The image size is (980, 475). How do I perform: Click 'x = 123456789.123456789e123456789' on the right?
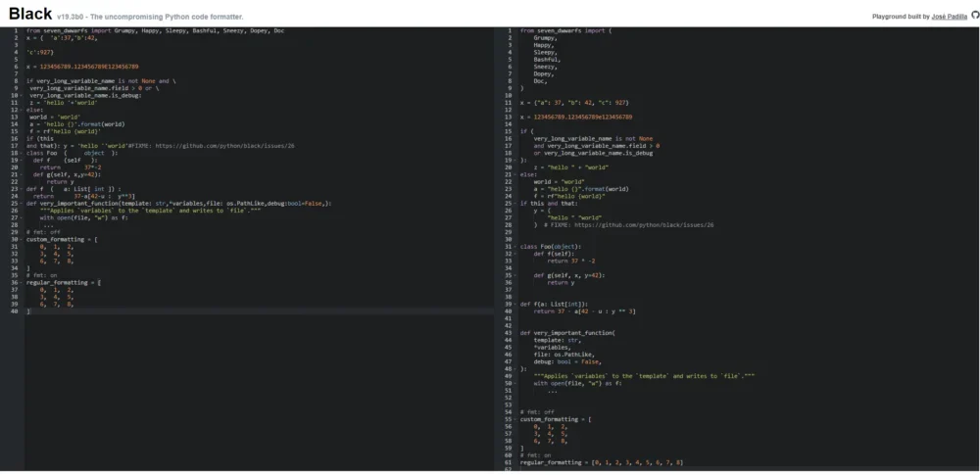pyautogui.click(x=576, y=117)
